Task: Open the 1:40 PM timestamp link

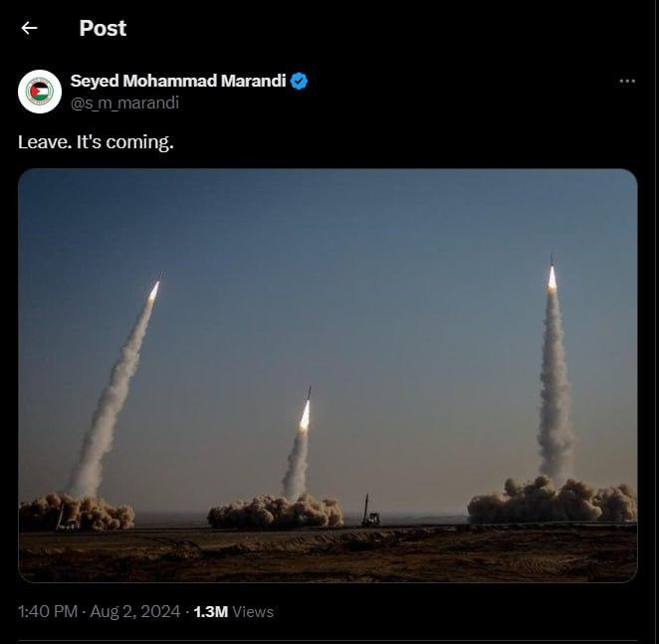Action: (x=48, y=611)
